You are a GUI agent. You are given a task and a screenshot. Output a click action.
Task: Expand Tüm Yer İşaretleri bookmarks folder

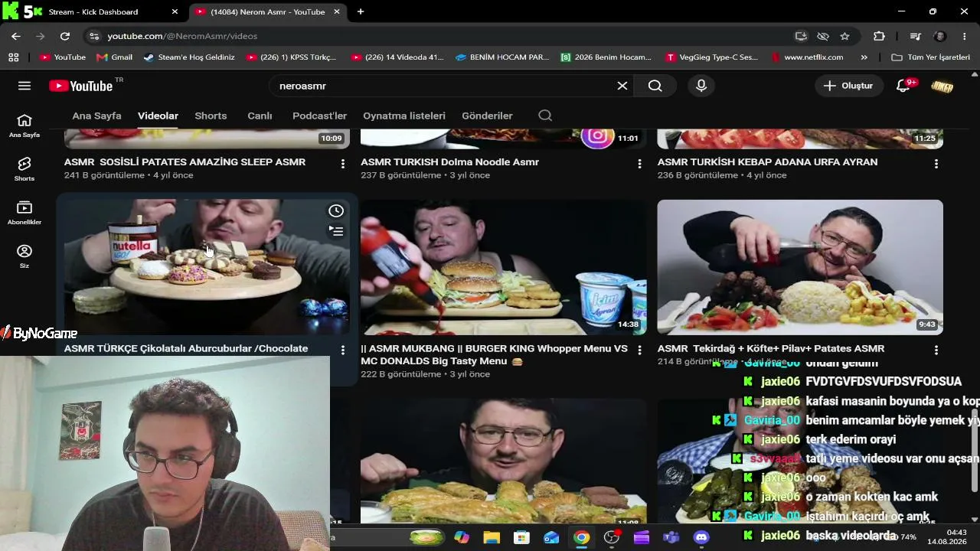click(930, 57)
